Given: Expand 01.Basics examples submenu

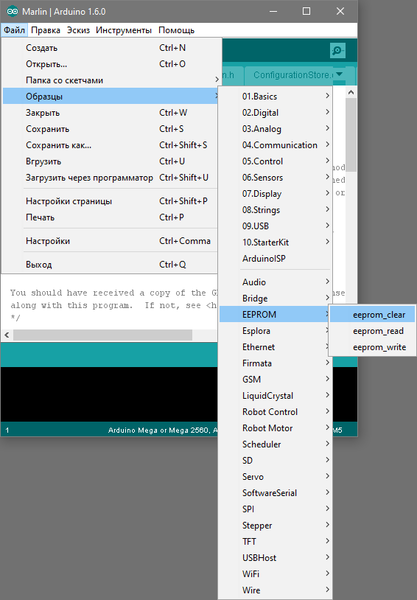Looking at the screenshot, I should click(x=276, y=96).
